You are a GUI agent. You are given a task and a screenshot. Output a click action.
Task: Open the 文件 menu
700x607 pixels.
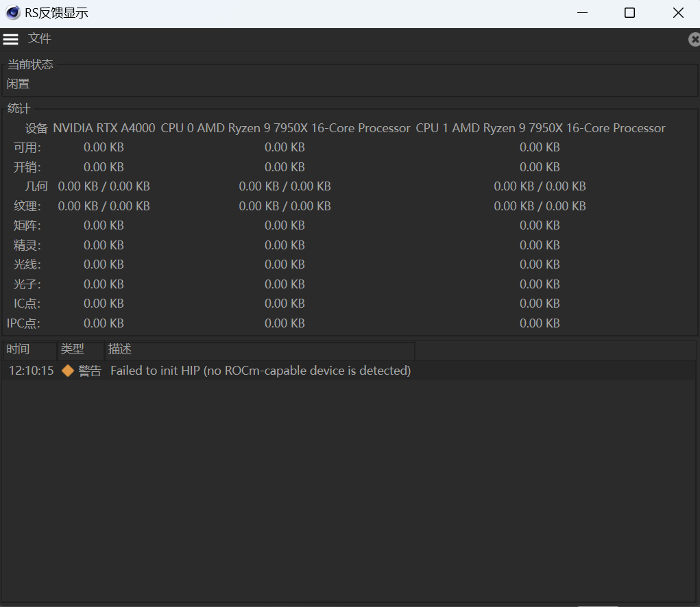39,39
